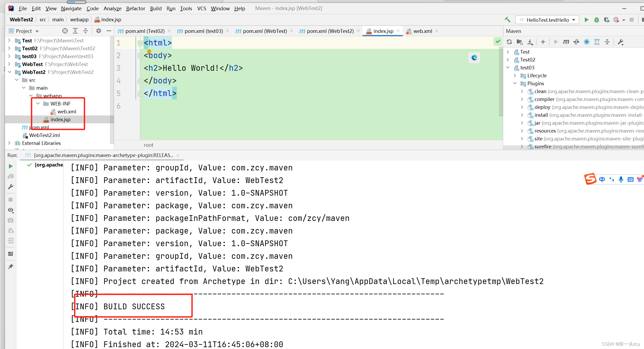Open the Refactor menu in menu bar
This screenshot has width=644, height=349.
pos(136,8)
